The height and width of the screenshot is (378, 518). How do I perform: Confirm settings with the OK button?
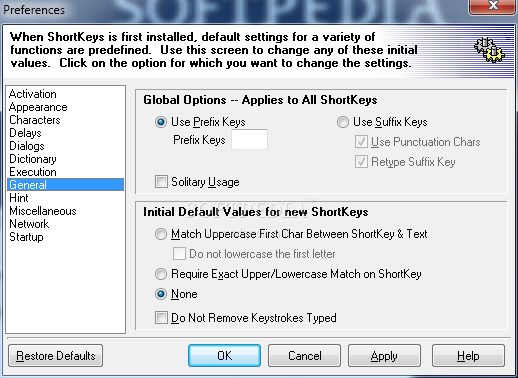(x=224, y=356)
